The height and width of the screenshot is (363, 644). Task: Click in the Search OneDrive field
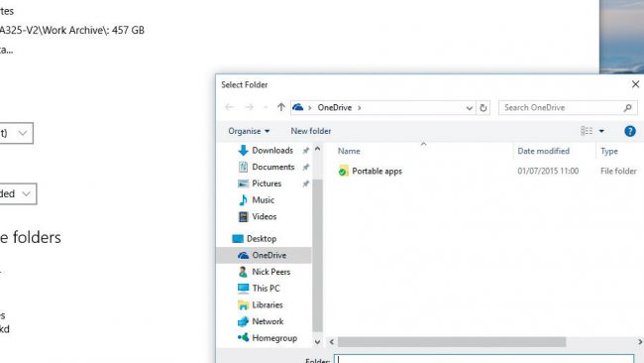(562, 108)
